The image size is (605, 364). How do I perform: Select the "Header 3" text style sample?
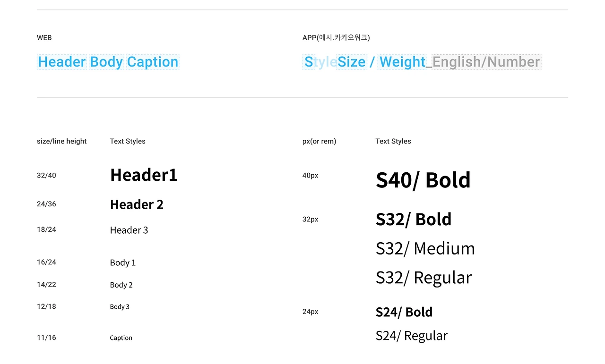coord(129,230)
